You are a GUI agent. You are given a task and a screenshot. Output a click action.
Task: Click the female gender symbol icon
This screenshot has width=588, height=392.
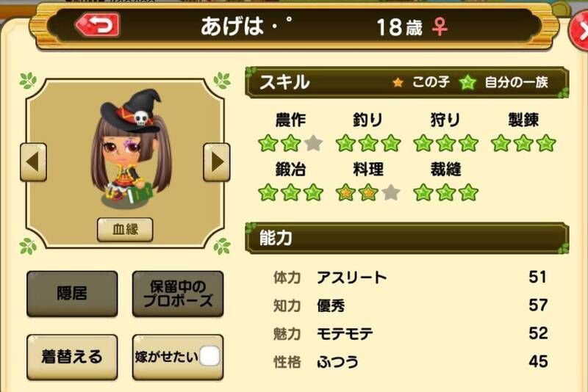click(x=440, y=27)
